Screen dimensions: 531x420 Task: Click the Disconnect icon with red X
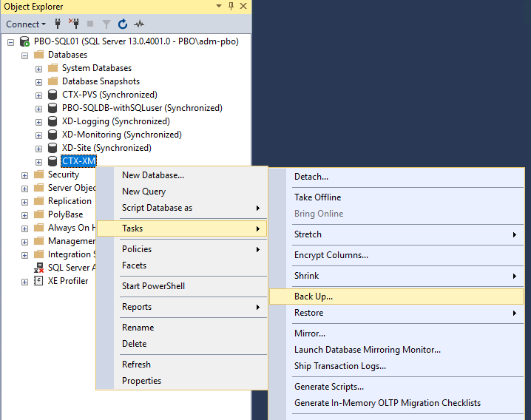(x=74, y=24)
